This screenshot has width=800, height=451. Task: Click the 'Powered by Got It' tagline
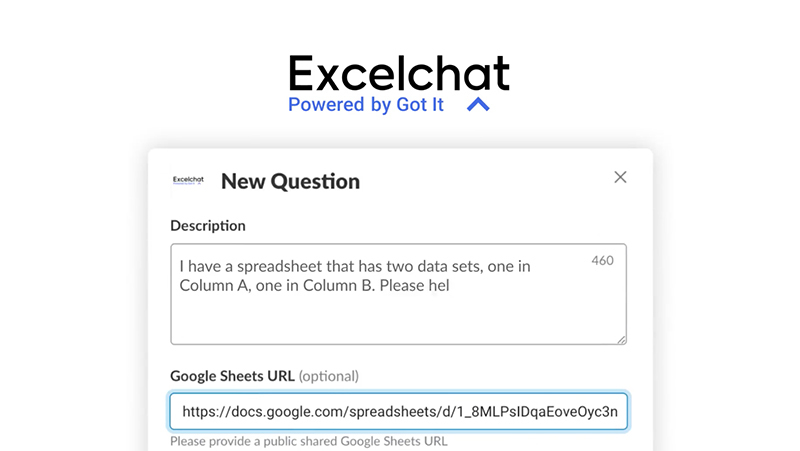[366, 105]
